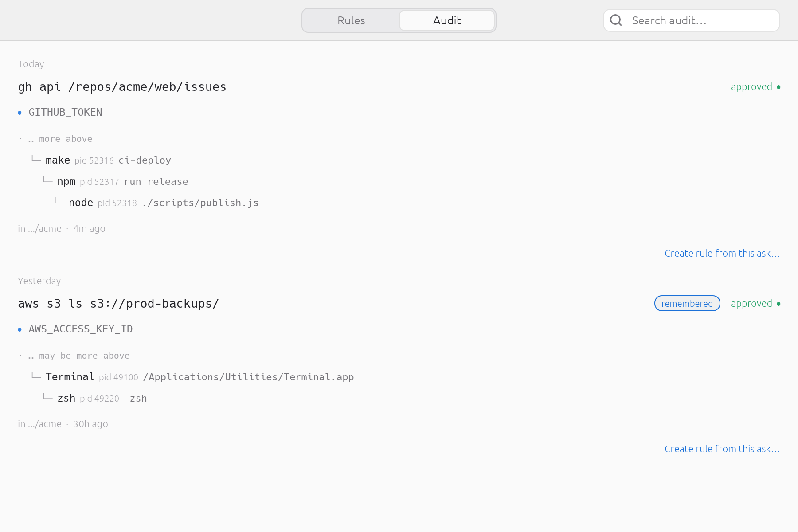Viewport: 798px width, 532px height.
Task: Click the node publish.js process row
Action: [156, 203]
